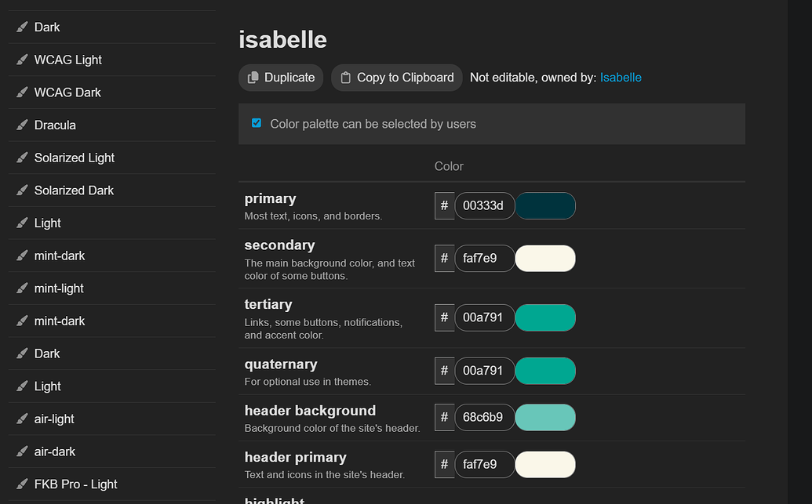Click the paintbrush icon beside Solarized Dark
812x504 pixels.
click(x=23, y=190)
